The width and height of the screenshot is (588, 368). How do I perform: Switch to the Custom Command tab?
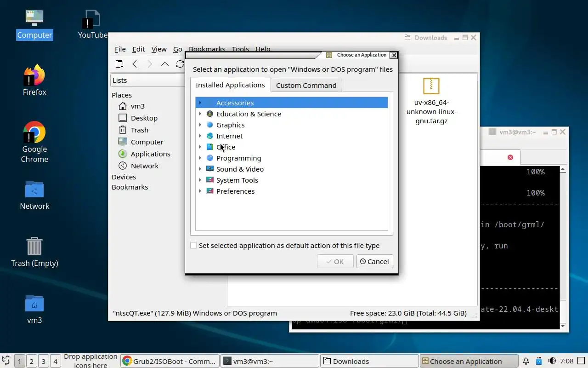tap(306, 85)
